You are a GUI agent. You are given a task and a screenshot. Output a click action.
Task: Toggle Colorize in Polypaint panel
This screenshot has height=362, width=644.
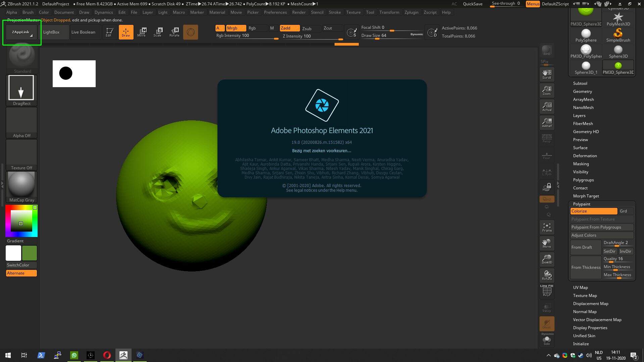pos(594,211)
